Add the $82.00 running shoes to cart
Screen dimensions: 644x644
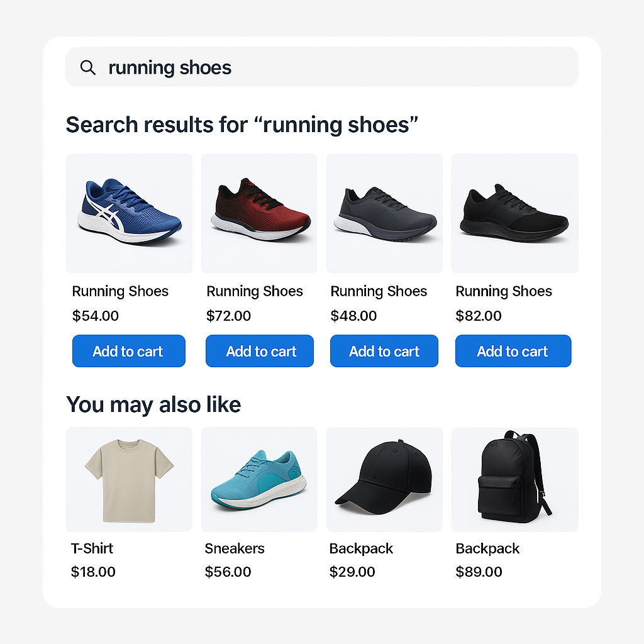coord(513,351)
